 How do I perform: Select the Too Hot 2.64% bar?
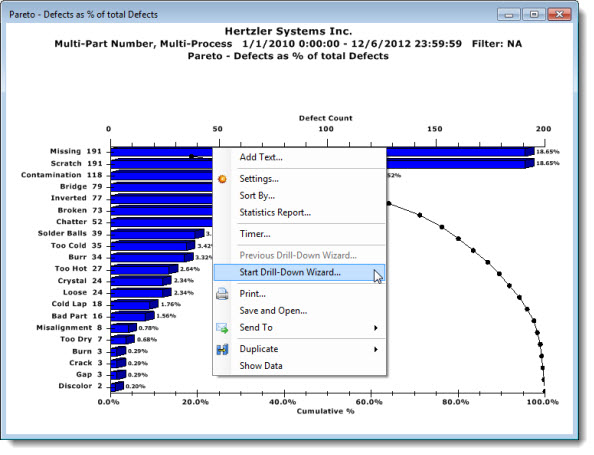pos(144,269)
